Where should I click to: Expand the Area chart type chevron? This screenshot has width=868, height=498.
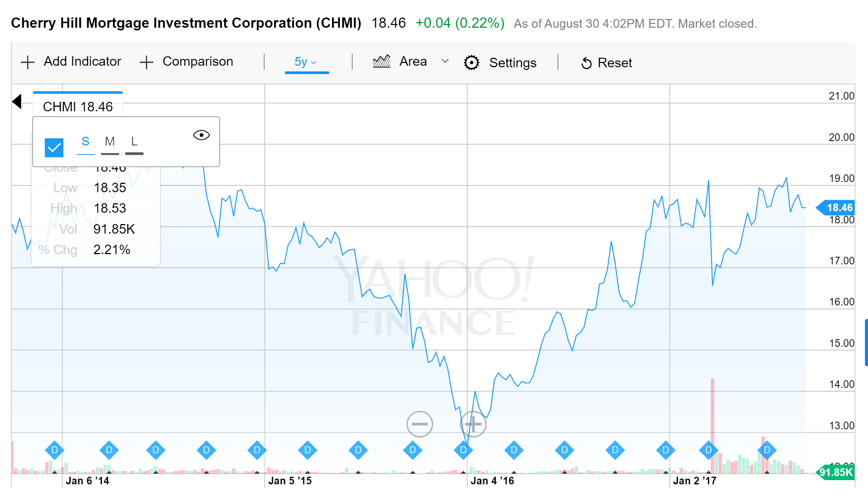coord(445,61)
